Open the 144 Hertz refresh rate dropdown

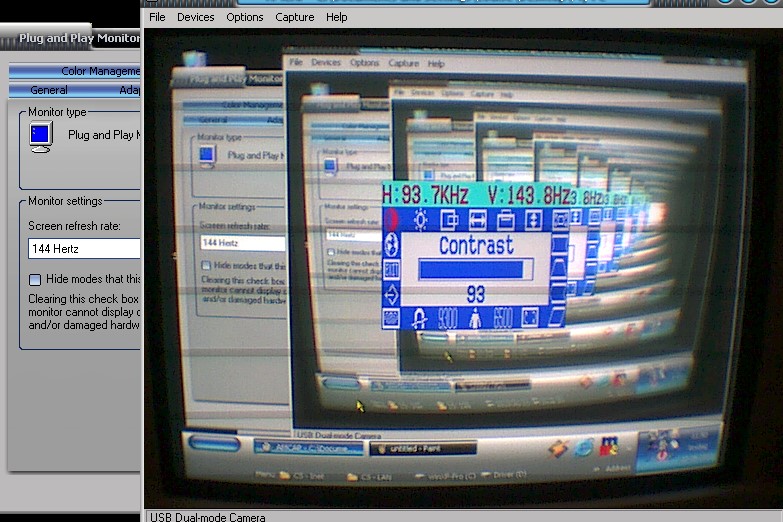click(84, 248)
